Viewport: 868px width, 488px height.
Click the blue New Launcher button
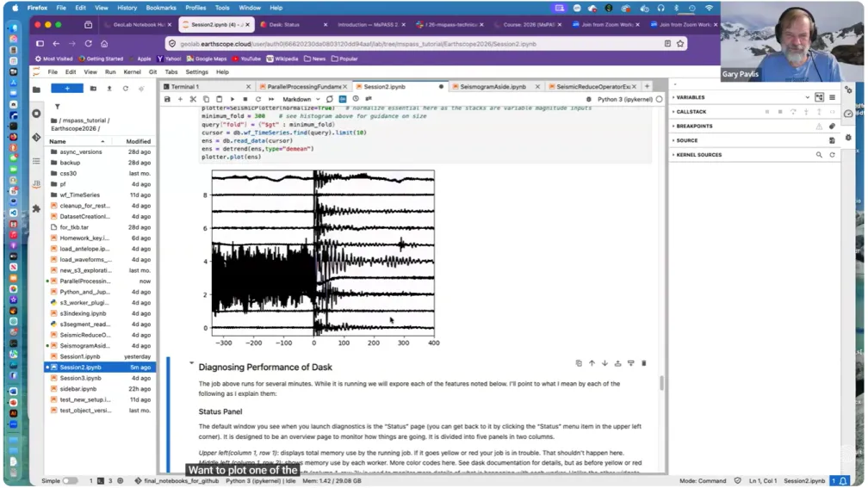pyautogui.click(x=67, y=89)
